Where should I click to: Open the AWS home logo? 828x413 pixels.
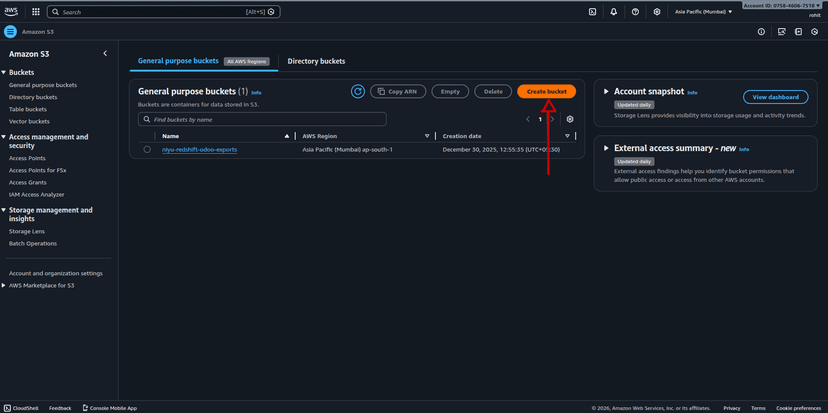click(11, 12)
